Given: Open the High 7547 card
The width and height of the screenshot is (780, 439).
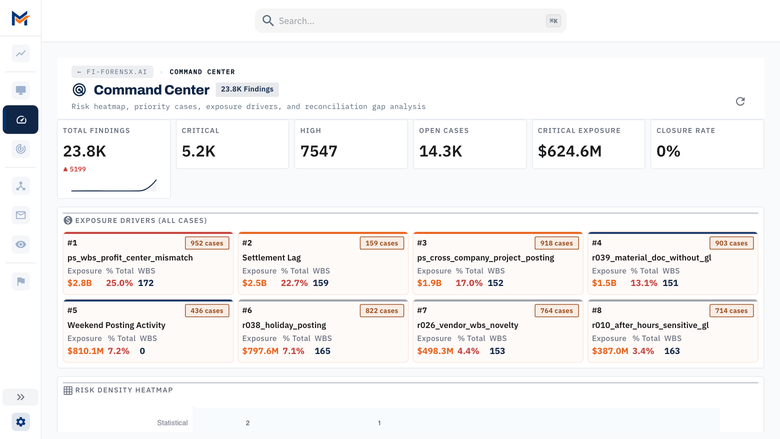Looking at the screenshot, I should pyautogui.click(x=351, y=144).
